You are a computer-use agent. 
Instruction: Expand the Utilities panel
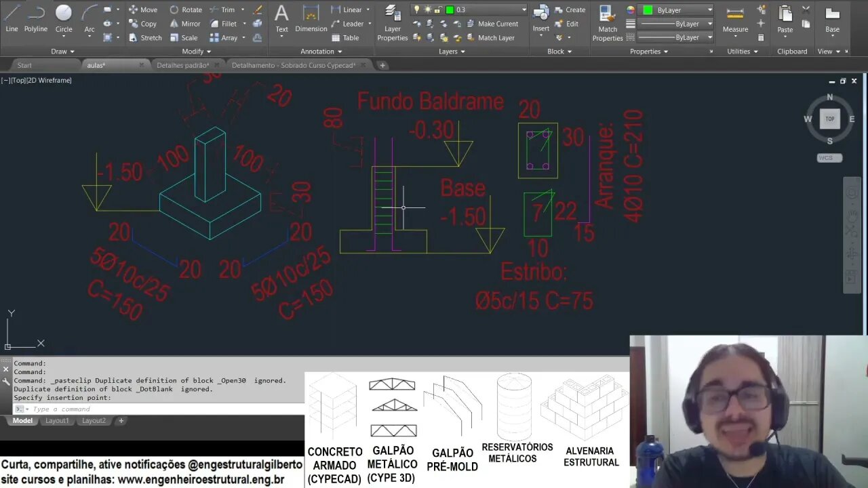tap(743, 52)
